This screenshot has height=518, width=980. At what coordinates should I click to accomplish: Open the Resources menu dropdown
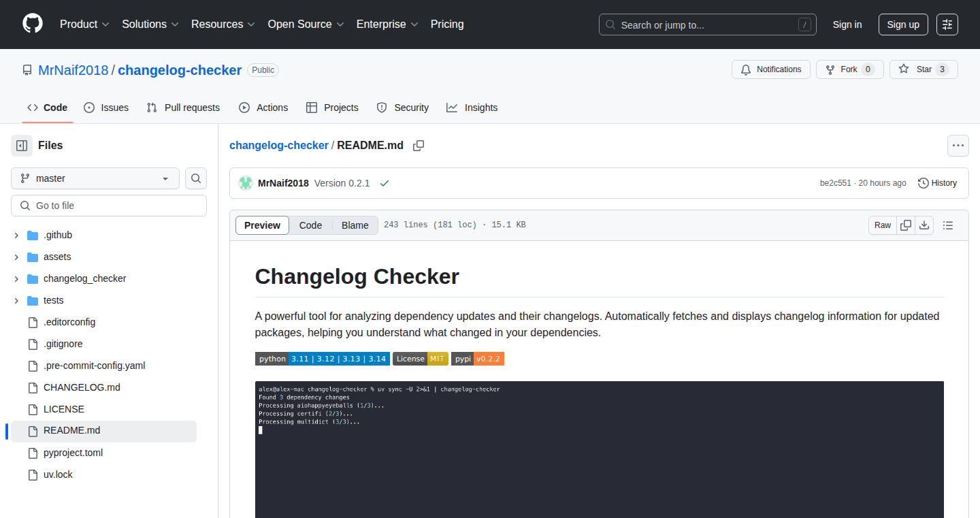223,25
